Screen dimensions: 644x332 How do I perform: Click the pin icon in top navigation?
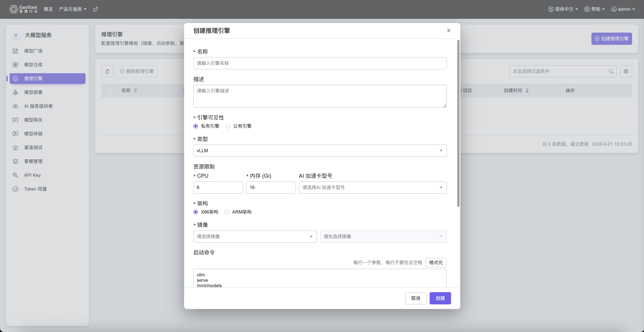click(95, 9)
